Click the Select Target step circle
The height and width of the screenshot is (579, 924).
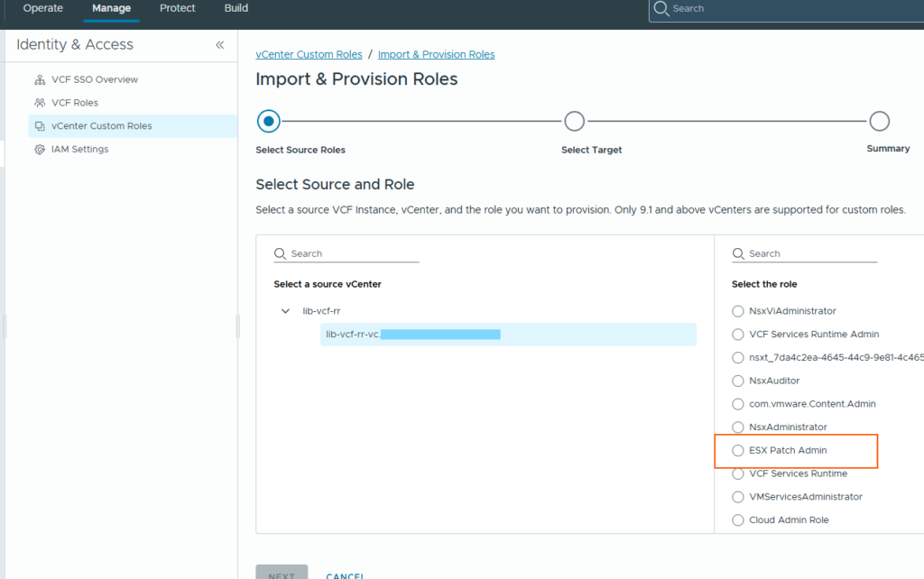pos(575,122)
